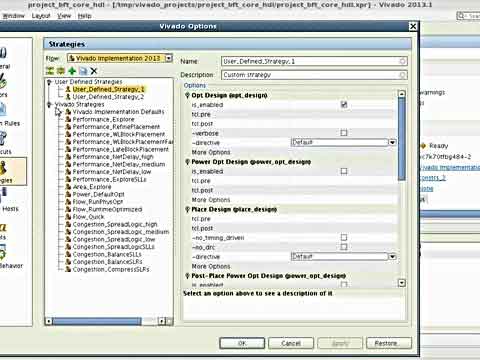This screenshot has height=360, width=480.
Task: Click clear icon in Description field
Action: [402, 75]
